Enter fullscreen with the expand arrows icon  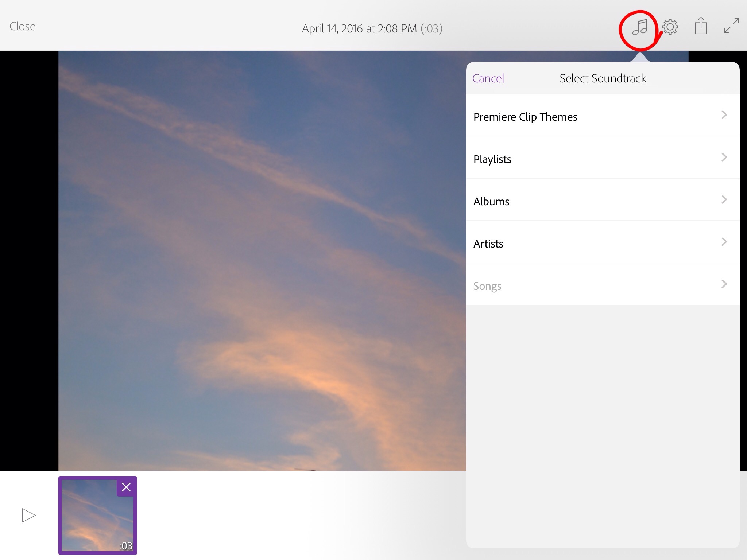[x=731, y=26]
